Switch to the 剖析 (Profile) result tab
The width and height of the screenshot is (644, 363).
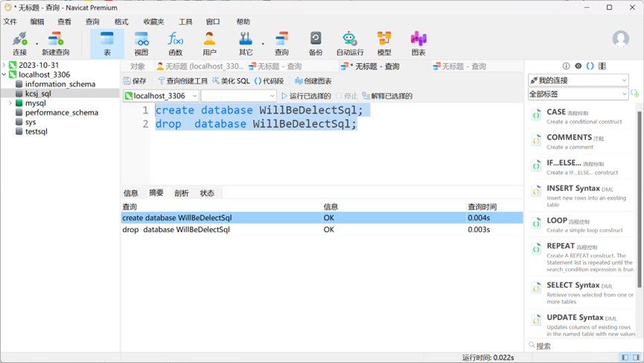[182, 193]
